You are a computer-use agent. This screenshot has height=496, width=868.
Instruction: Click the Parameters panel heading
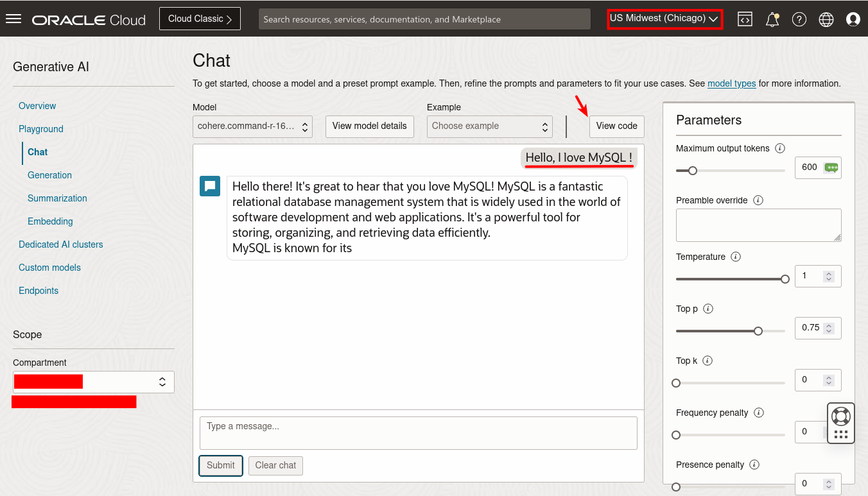[x=709, y=120]
